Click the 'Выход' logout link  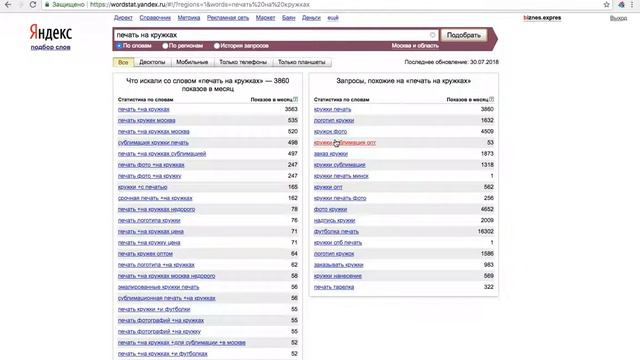(x=618, y=18)
